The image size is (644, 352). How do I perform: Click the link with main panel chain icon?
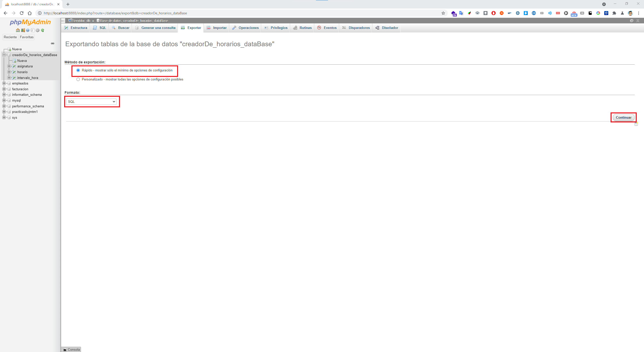pyautogui.click(x=53, y=43)
